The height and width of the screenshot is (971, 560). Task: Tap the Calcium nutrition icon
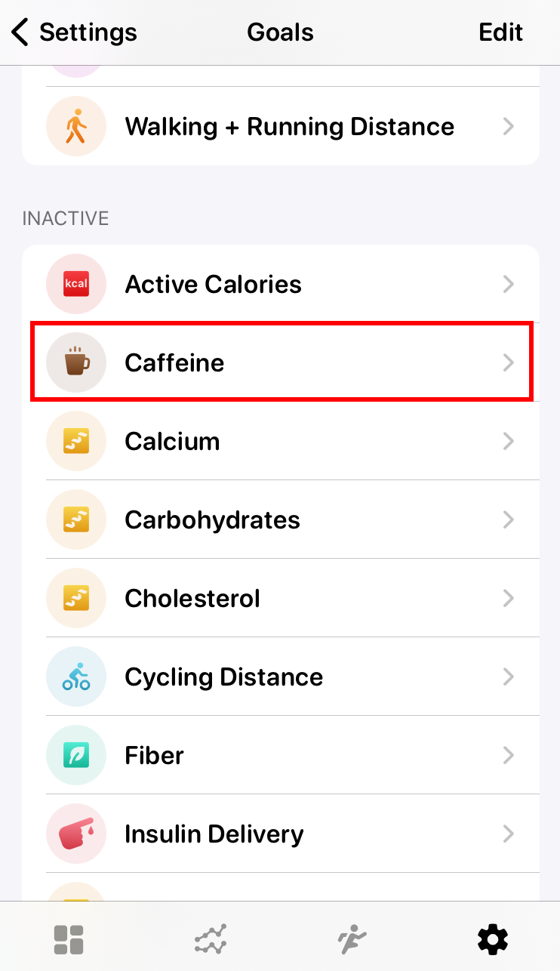[x=75, y=442]
